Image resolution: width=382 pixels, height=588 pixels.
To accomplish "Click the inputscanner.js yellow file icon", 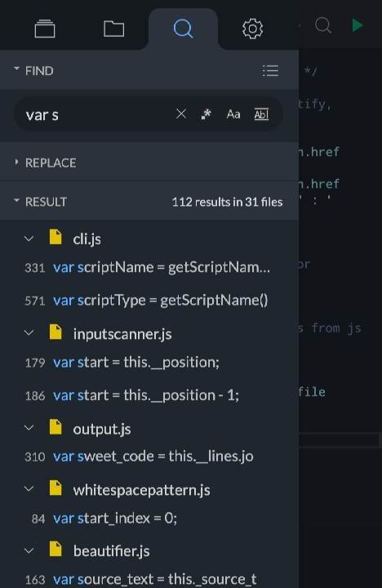I will [56, 332].
